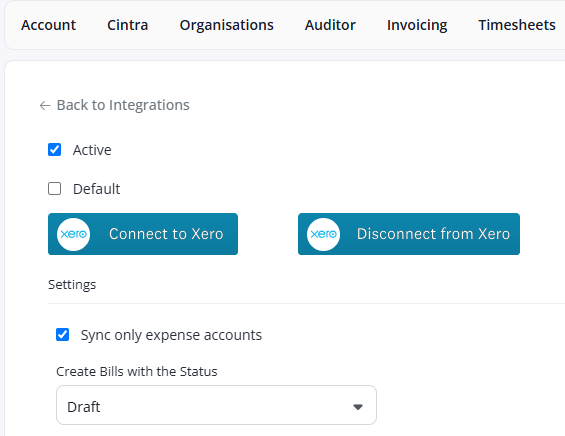Open the Create Bills status dropdown
This screenshot has width=565, height=436.
(216, 405)
